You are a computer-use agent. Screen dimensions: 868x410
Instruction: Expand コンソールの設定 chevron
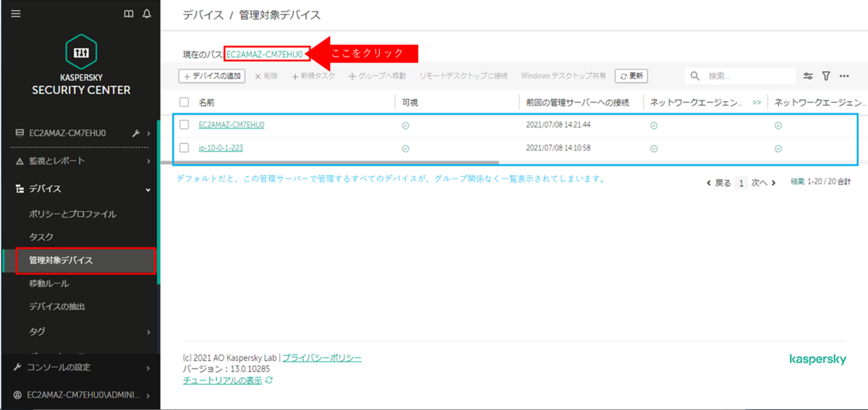[148, 367]
